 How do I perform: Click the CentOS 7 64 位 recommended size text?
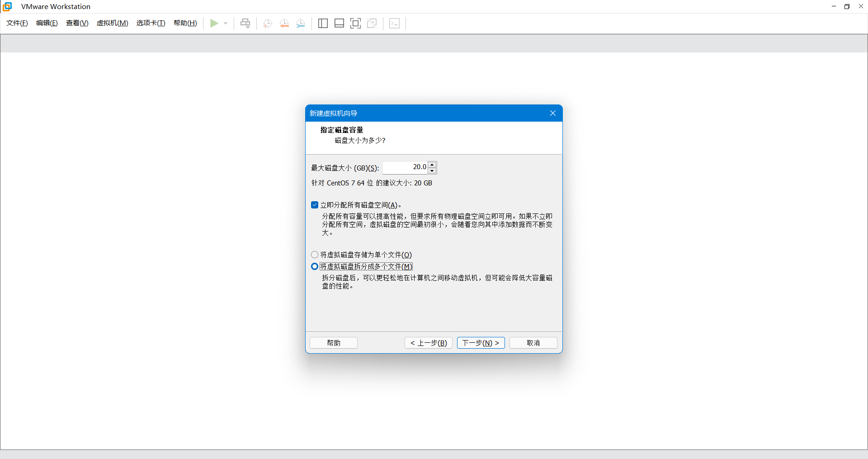(x=372, y=183)
